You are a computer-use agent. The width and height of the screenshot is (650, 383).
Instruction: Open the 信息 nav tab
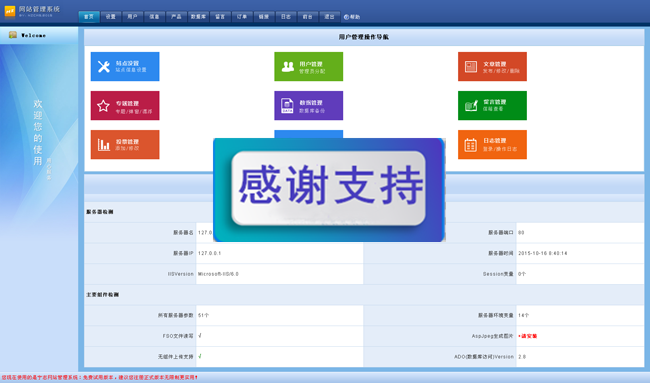154,17
